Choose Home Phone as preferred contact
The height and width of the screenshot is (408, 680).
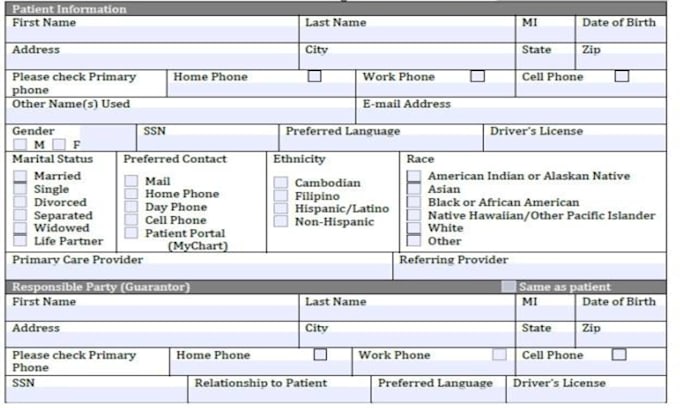[x=131, y=194]
